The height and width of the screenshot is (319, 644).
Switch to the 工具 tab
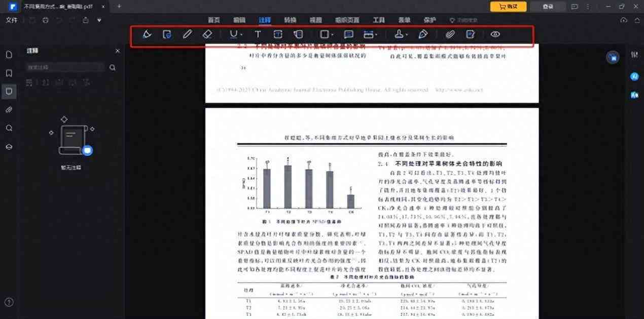click(379, 20)
